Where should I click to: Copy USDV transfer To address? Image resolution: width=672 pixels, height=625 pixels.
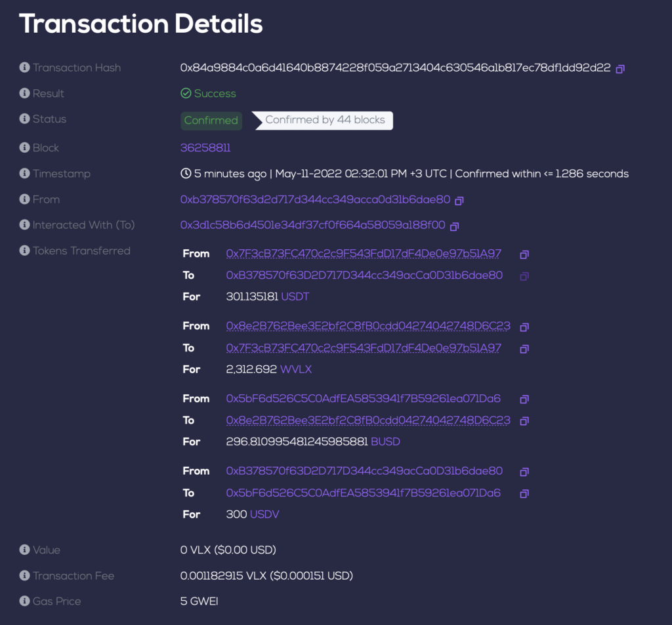click(x=524, y=493)
